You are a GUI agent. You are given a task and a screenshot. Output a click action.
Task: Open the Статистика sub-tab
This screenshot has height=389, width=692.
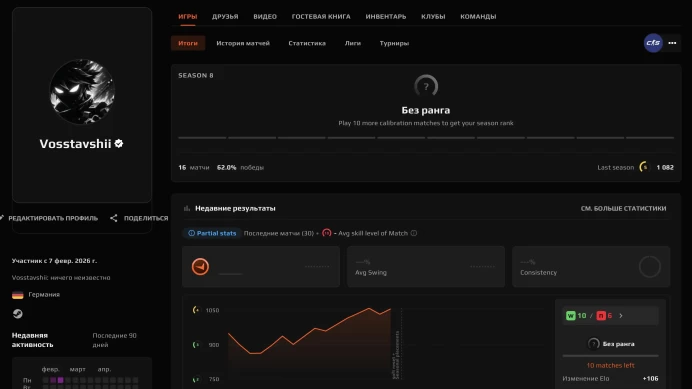coord(307,43)
